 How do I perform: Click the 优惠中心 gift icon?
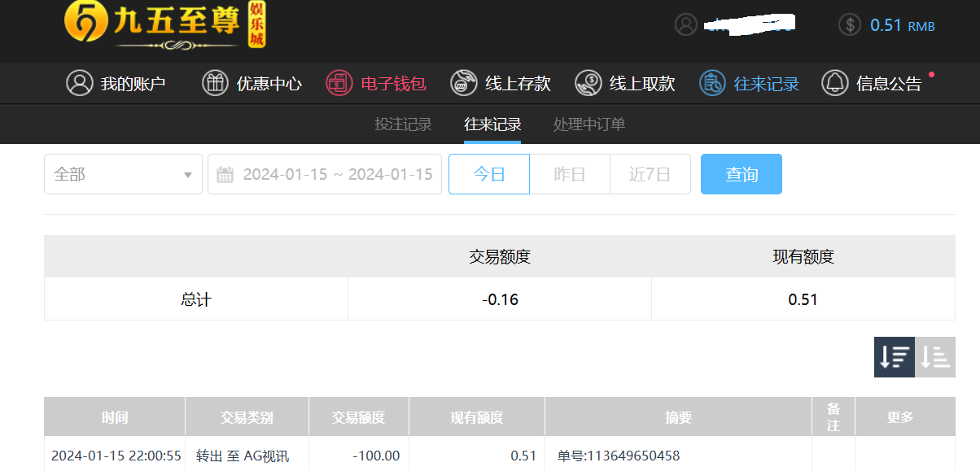[x=215, y=83]
